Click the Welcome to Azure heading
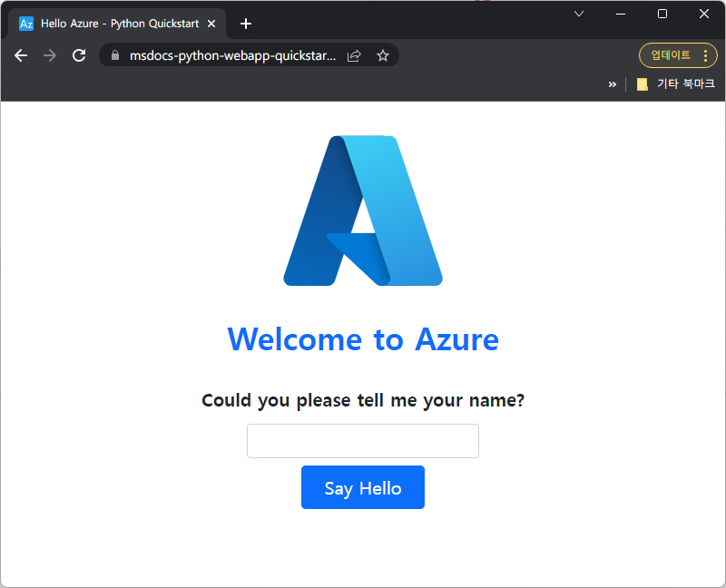 [363, 339]
